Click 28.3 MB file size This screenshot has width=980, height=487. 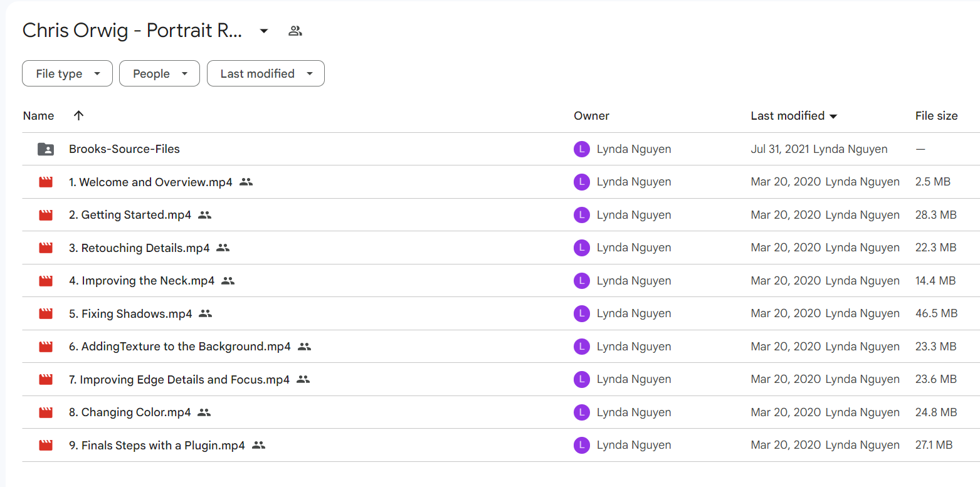tap(936, 215)
